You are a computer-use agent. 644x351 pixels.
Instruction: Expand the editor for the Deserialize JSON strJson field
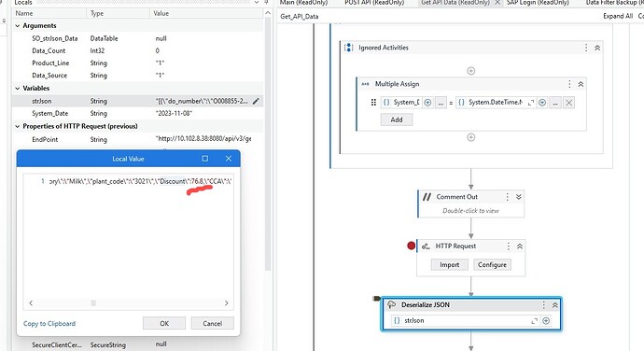[x=535, y=320]
